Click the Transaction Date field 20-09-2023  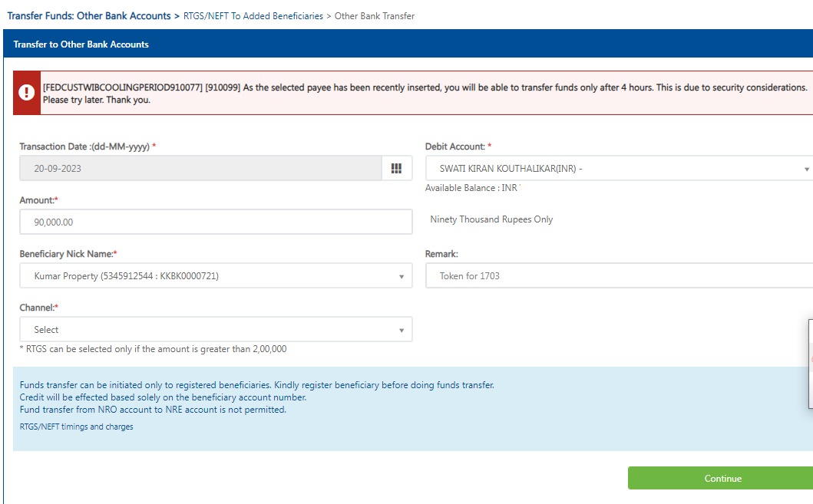click(200, 169)
